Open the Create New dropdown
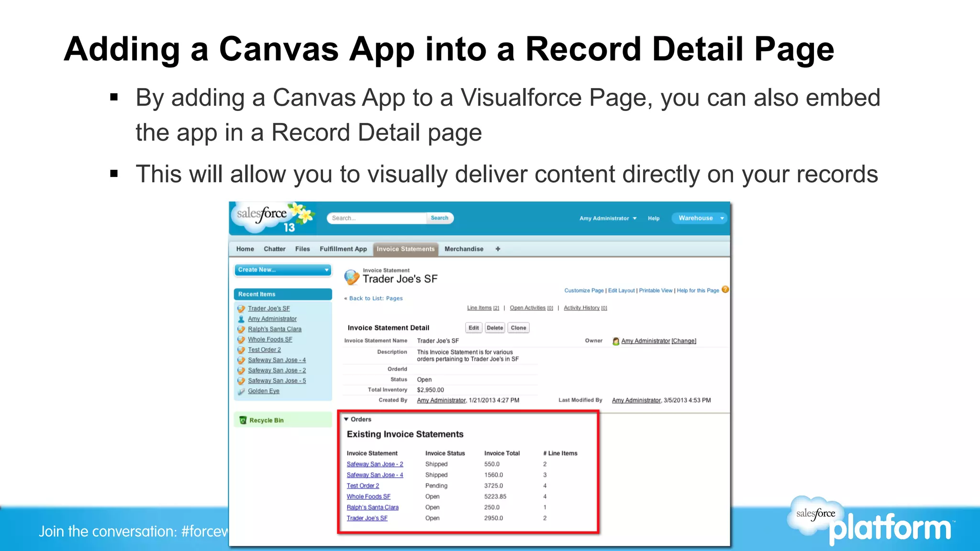The height and width of the screenshot is (551, 980). click(x=283, y=270)
